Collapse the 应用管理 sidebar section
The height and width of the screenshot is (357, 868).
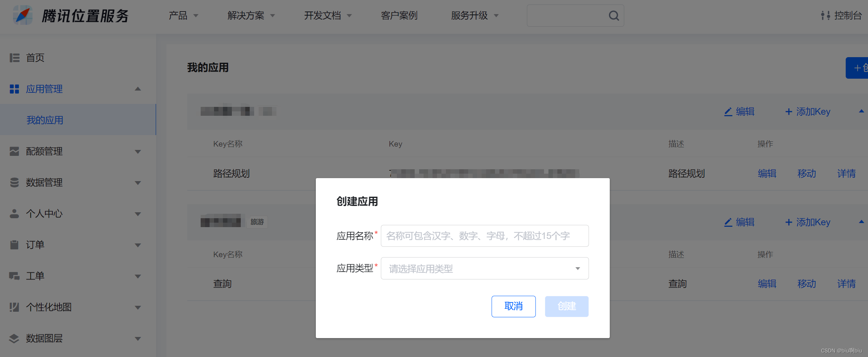point(138,89)
